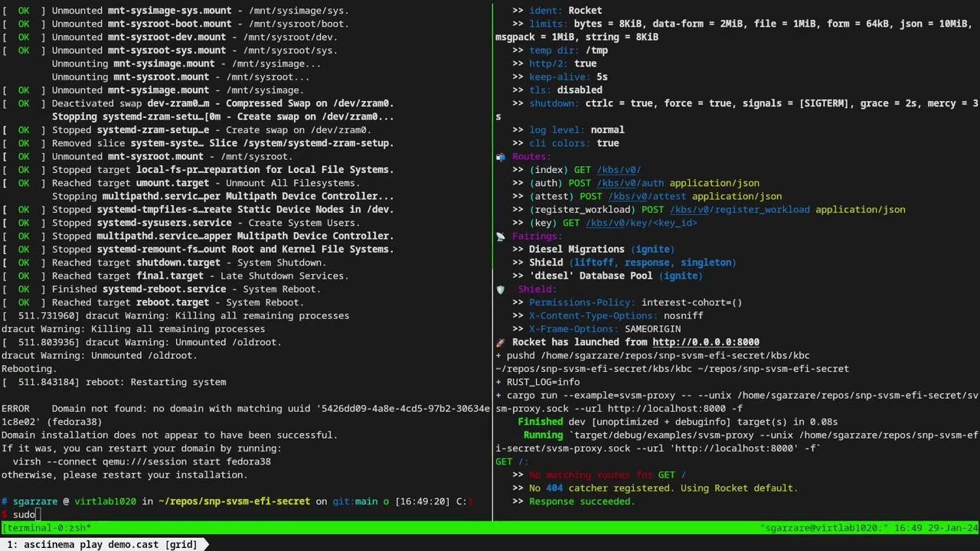Click 'Finished systemd-reboot.service' log line
The image size is (980, 551).
[x=162, y=289]
